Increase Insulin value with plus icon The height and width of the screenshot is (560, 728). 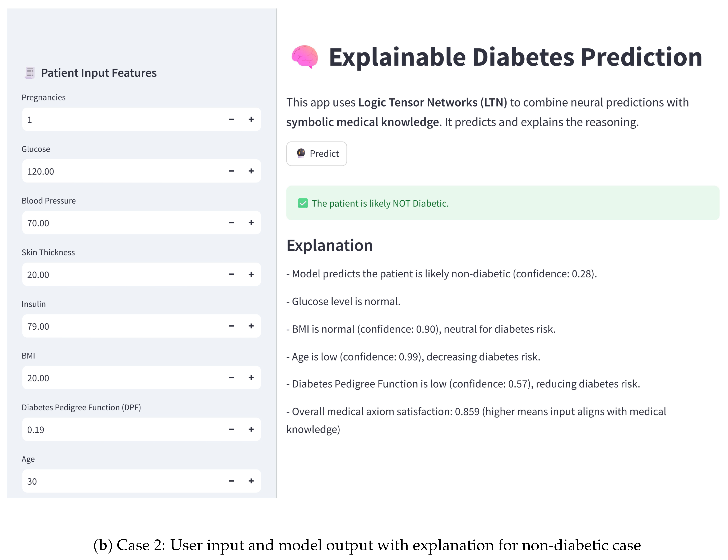pyautogui.click(x=251, y=326)
